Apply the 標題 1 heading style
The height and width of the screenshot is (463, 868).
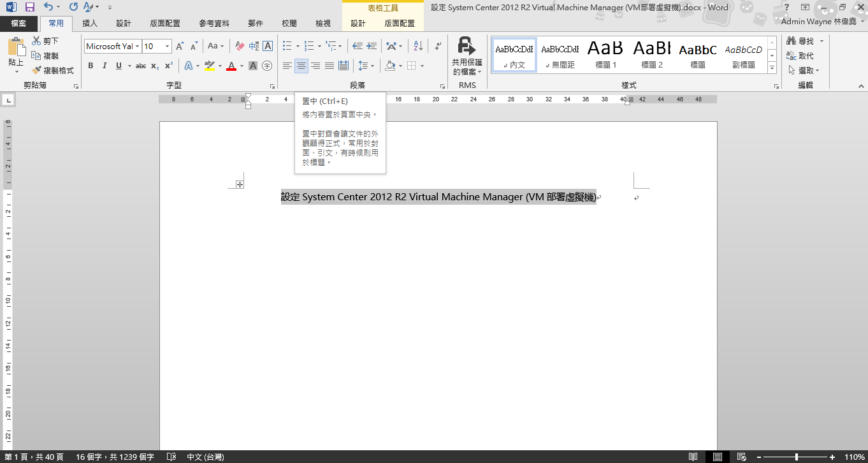(x=605, y=54)
